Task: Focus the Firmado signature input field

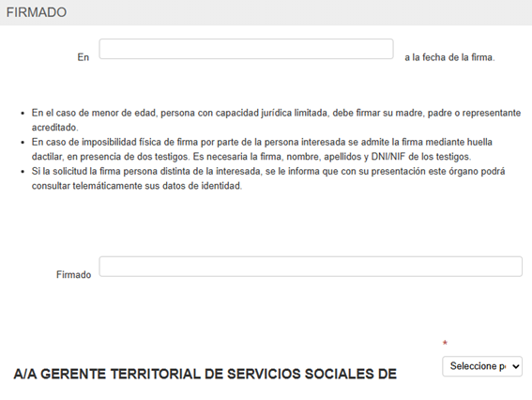Action: [311, 267]
